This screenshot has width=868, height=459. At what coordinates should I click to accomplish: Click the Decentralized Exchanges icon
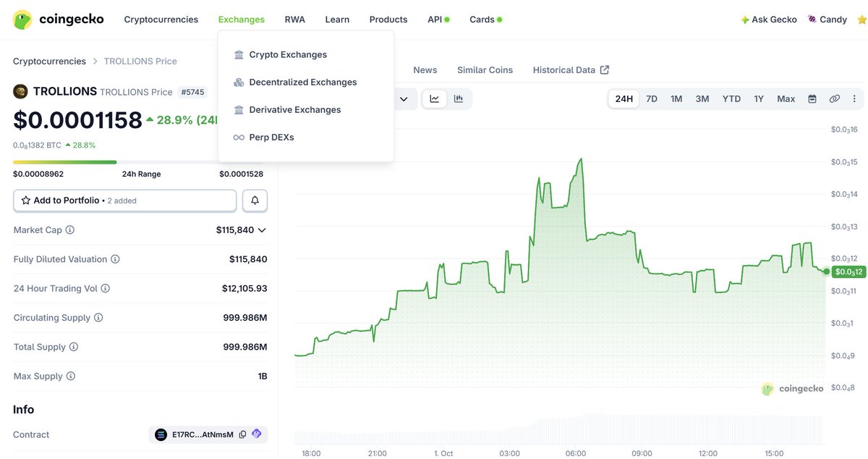[239, 82]
